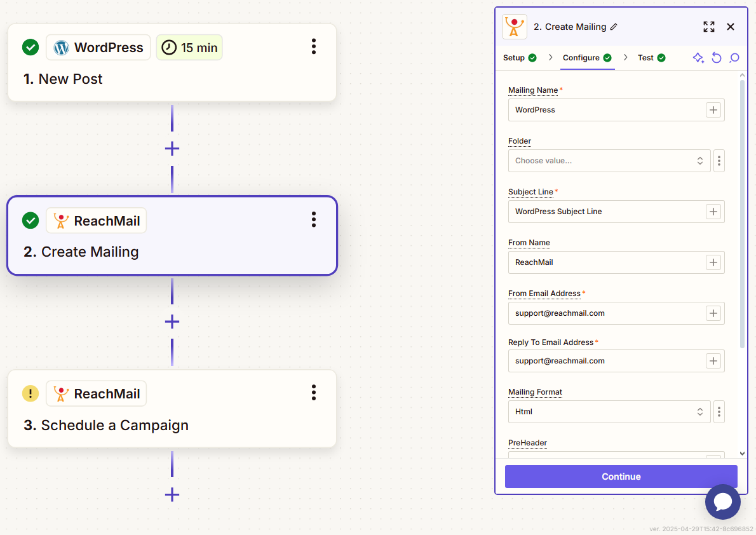Add a step after New Post

(172, 149)
